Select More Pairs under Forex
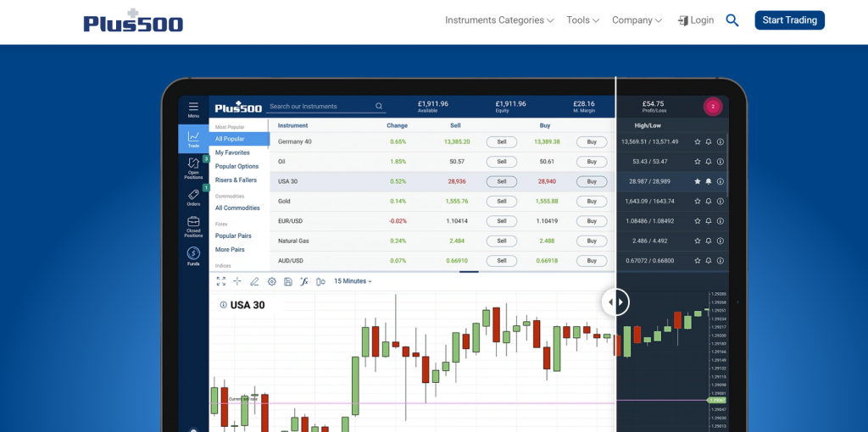The width and height of the screenshot is (868, 432). click(230, 250)
